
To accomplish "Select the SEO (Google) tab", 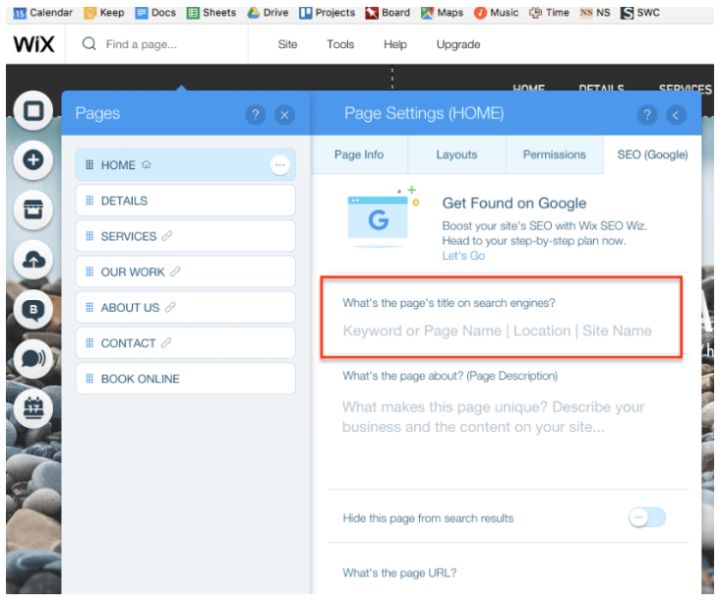I will point(652,155).
